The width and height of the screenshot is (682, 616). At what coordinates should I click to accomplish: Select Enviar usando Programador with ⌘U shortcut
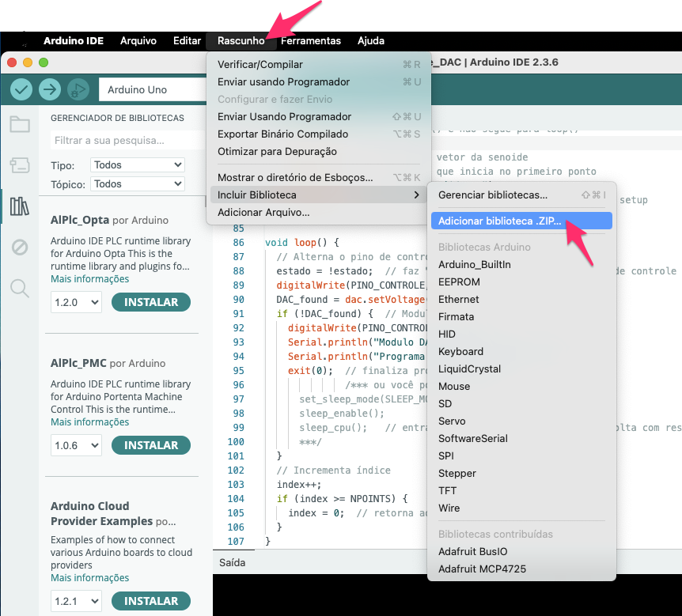pos(319,81)
